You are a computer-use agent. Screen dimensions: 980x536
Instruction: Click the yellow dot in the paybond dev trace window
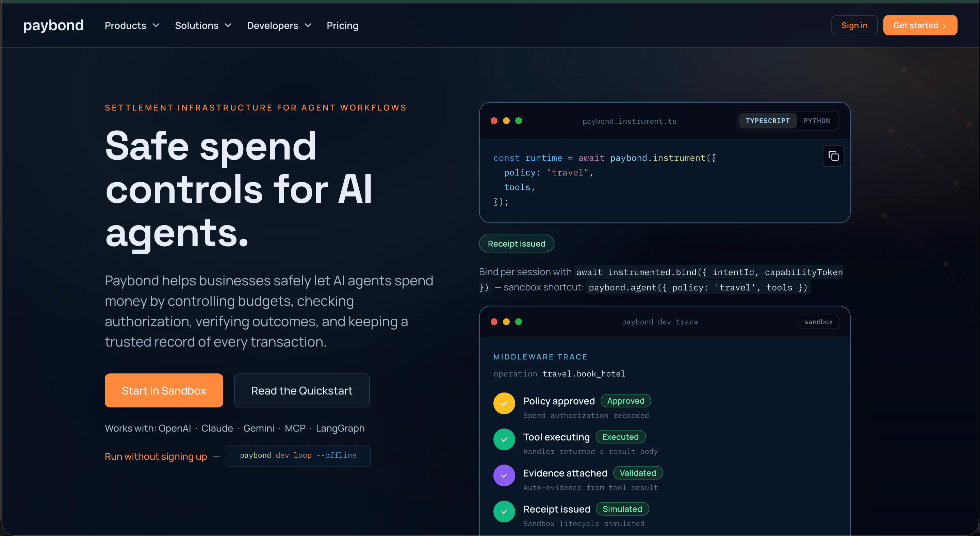pos(506,322)
